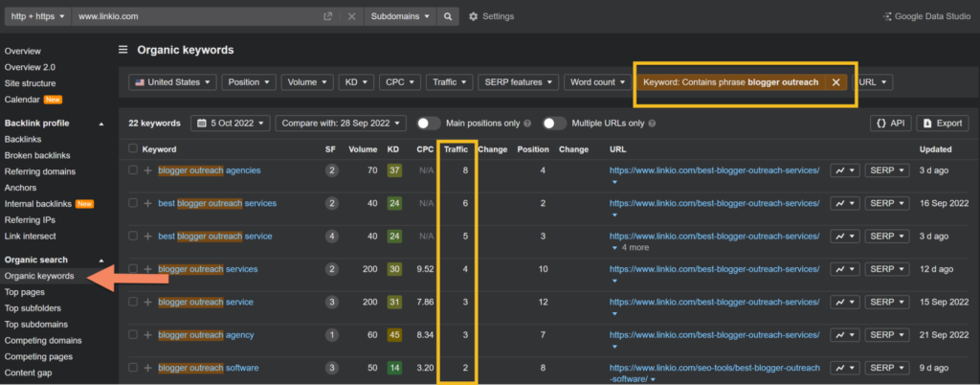Image resolution: width=980 pixels, height=385 pixels.
Task: Open Compare with 28 Sep 2022 dropdown
Action: [341, 124]
